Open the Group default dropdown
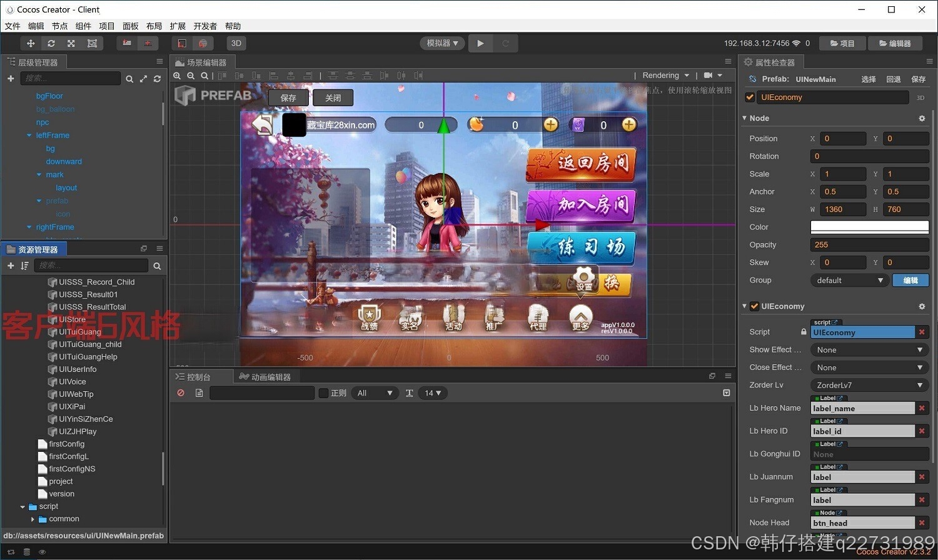Image resolution: width=938 pixels, height=560 pixels. [849, 280]
